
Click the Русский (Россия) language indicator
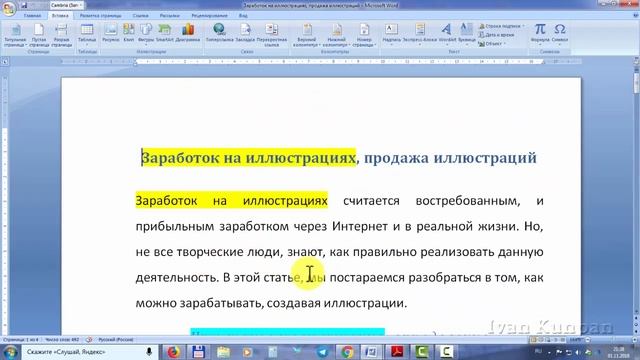point(116,340)
